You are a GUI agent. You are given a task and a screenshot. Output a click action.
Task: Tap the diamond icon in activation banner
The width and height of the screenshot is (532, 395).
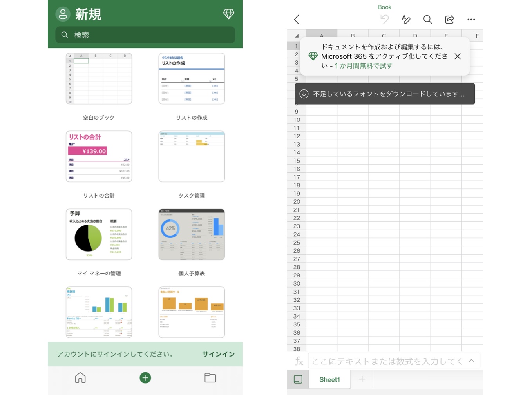(x=313, y=56)
